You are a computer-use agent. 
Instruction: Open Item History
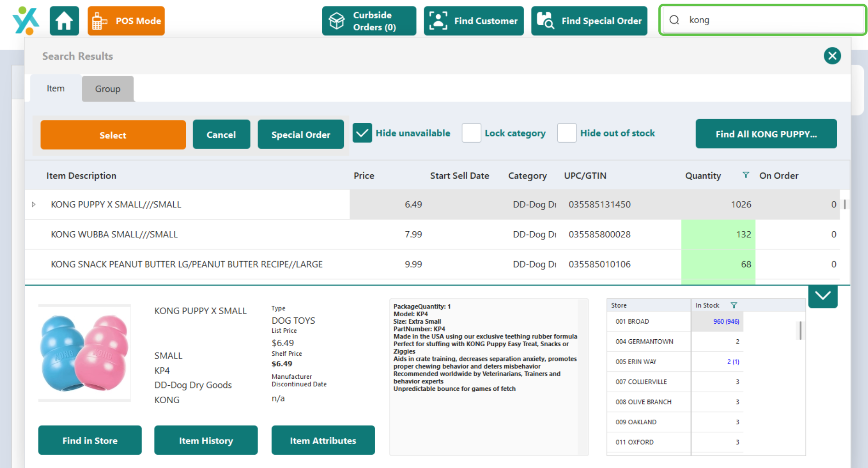click(x=206, y=440)
